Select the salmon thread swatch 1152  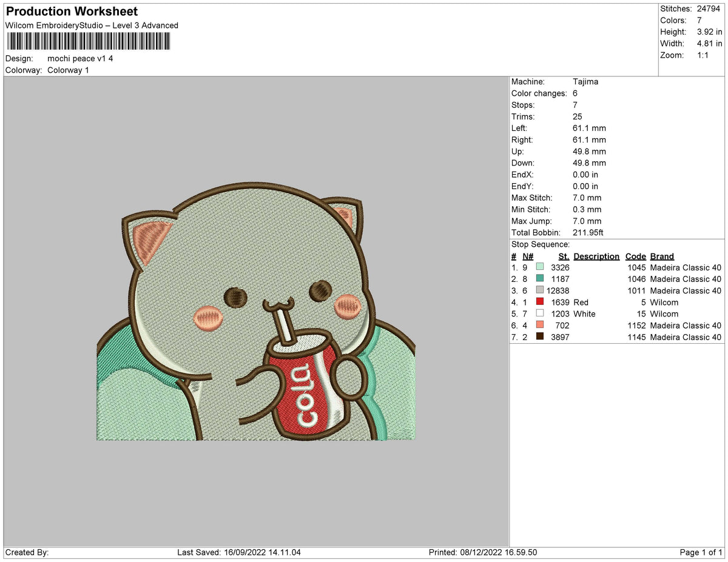point(539,325)
